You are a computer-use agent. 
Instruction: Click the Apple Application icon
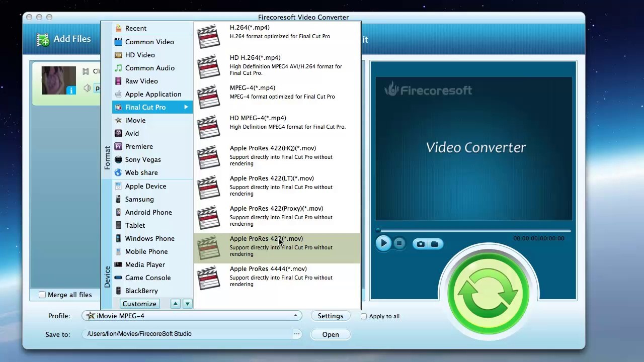[118, 94]
